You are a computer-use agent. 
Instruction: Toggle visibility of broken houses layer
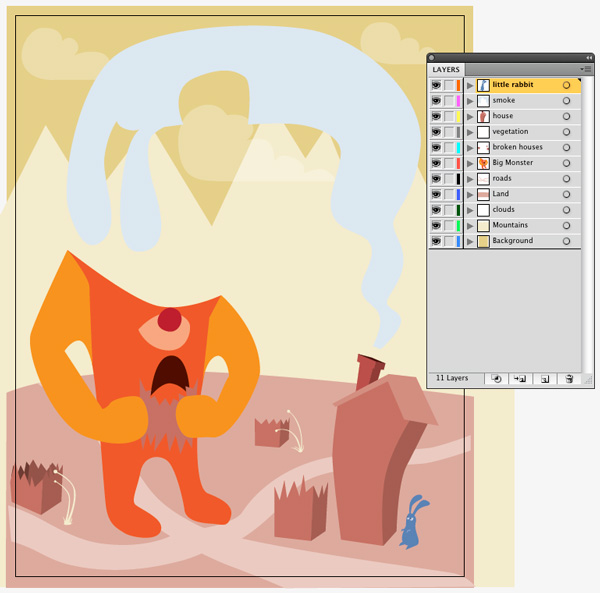(436, 147)
